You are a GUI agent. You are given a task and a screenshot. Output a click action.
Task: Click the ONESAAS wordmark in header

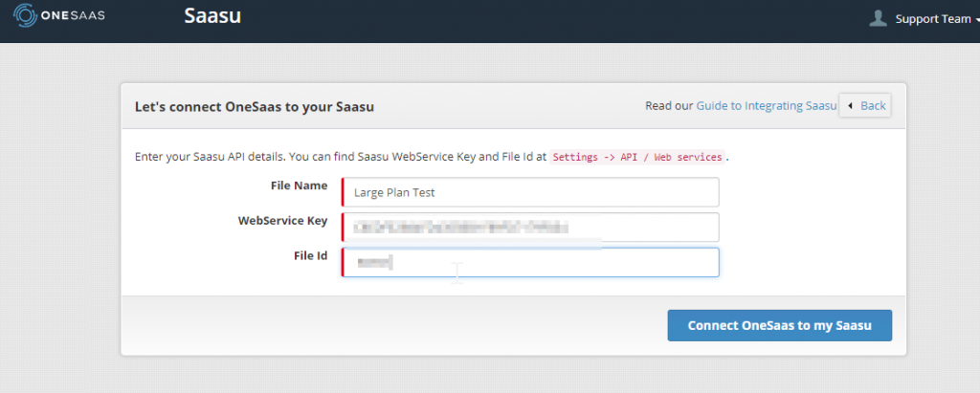[73, 16]
